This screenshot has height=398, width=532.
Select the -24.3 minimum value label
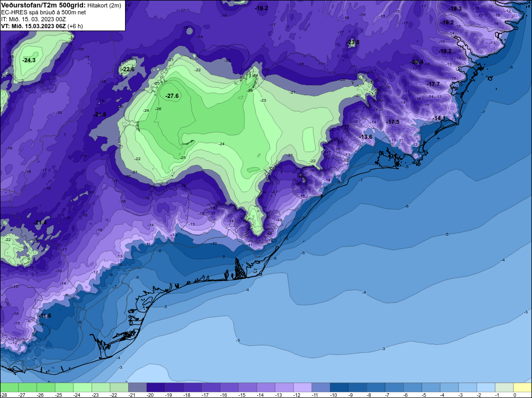[x=29, y=61]
